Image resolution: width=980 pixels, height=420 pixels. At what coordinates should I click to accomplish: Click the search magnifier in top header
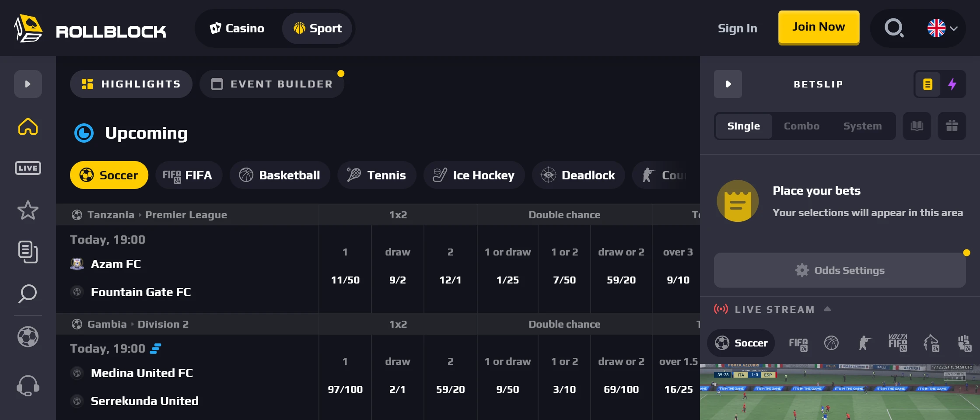click(894, 28)
